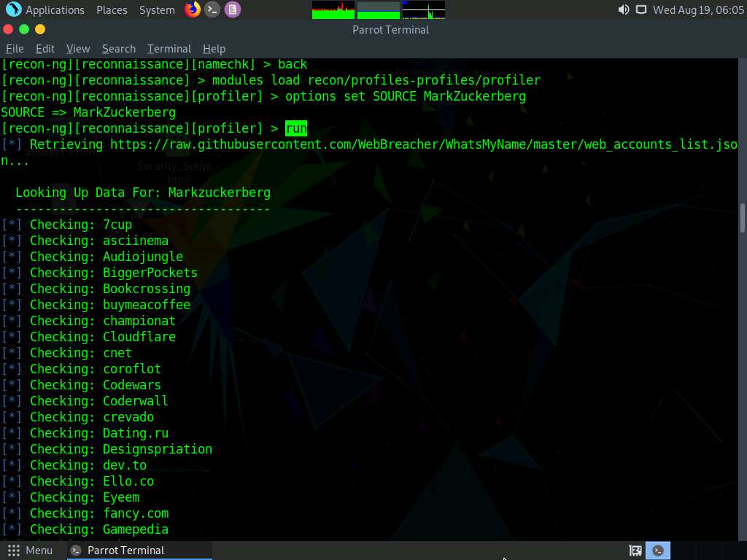Click the 'Checking: buymeacoffee' line
Viewport: 747px width, 560px height.
96,306
